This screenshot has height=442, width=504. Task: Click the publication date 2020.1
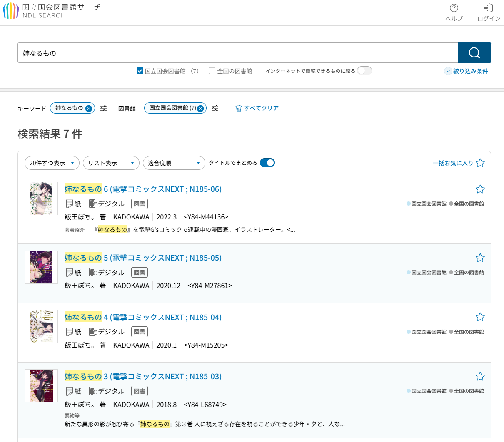(167, 345)
